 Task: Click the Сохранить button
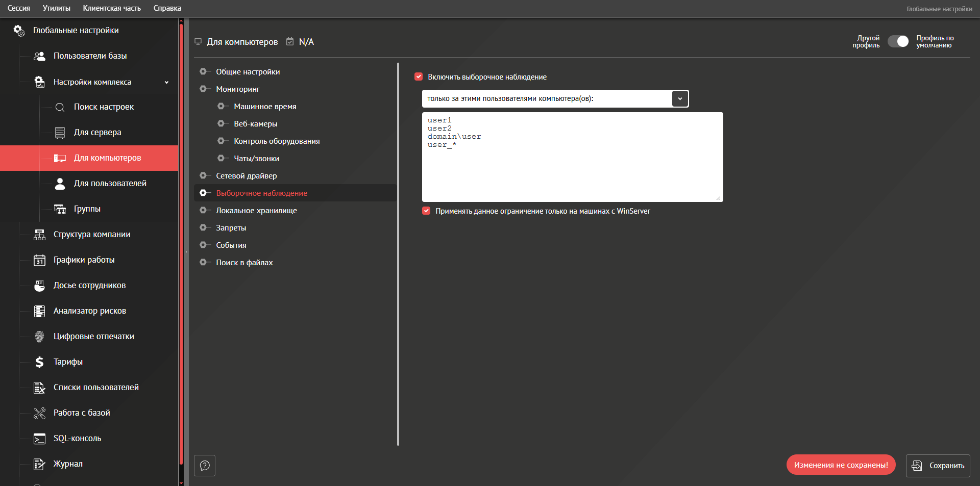[x=938, y=466]
